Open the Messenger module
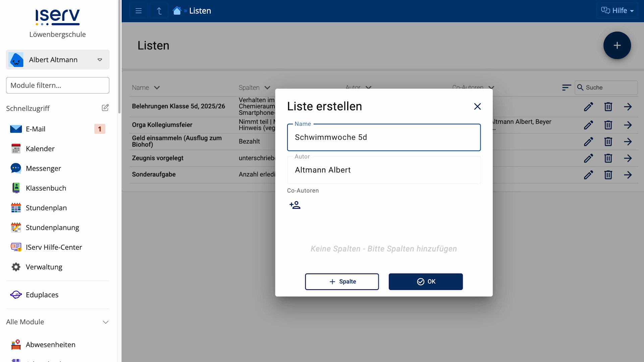644x362 pixels. tap(43, 168)
